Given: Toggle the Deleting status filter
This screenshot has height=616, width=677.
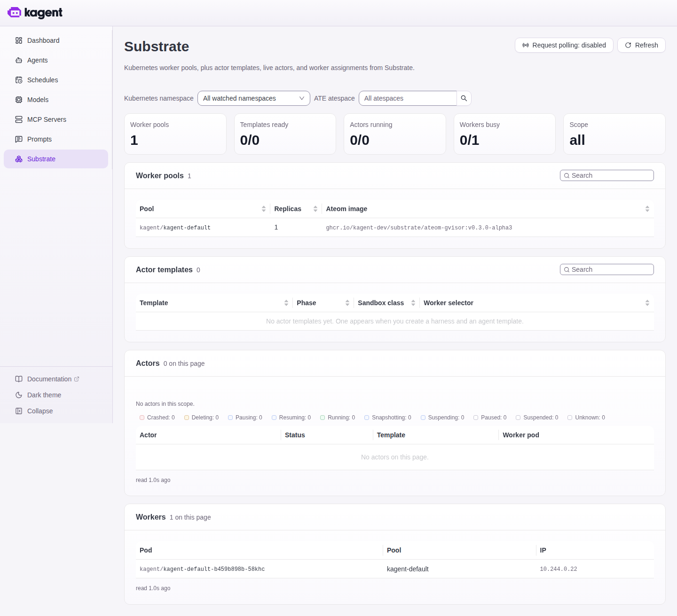Looking at the screenshot, I should point(201,418).
